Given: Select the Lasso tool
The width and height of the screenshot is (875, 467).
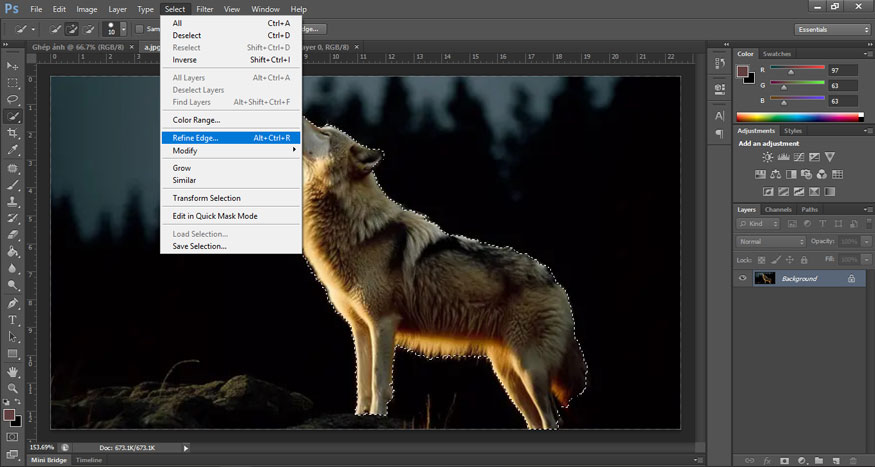Looking at the screenshot, I should coord(13,99).
